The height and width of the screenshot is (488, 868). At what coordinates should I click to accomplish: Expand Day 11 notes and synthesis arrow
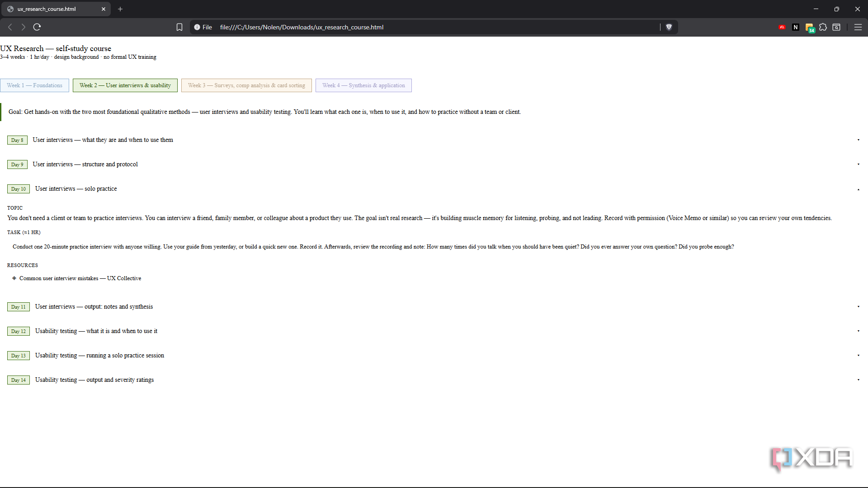(859, 307)
